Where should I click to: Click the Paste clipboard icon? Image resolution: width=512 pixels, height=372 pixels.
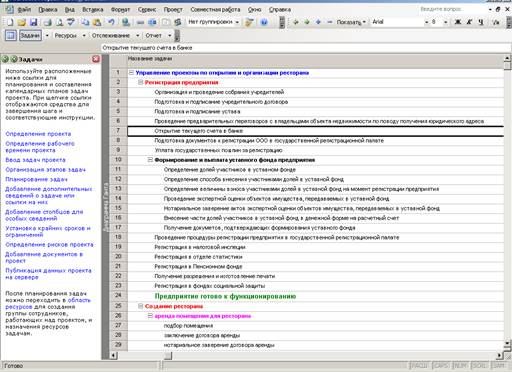97,22
